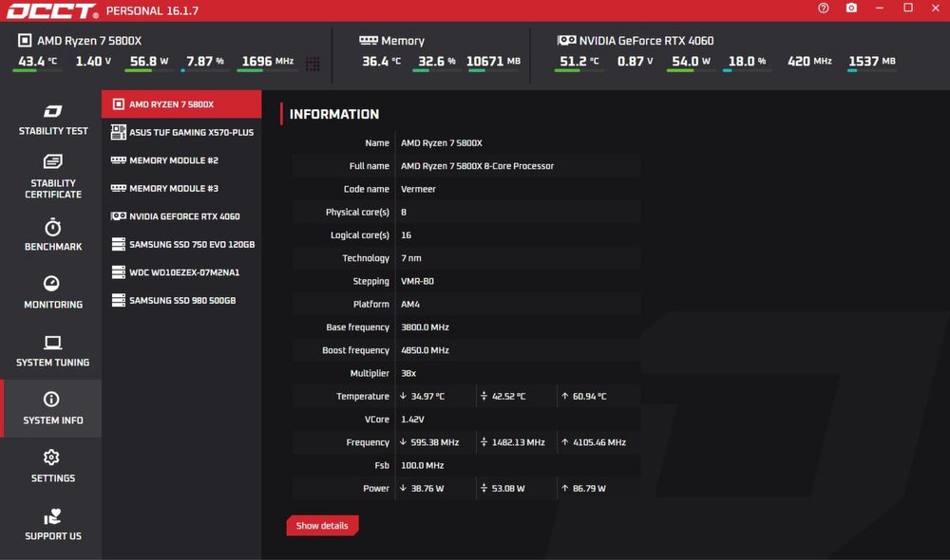Click CPU usage 7.87 % reading
This screenshot has height=560, width=950.
205,61
